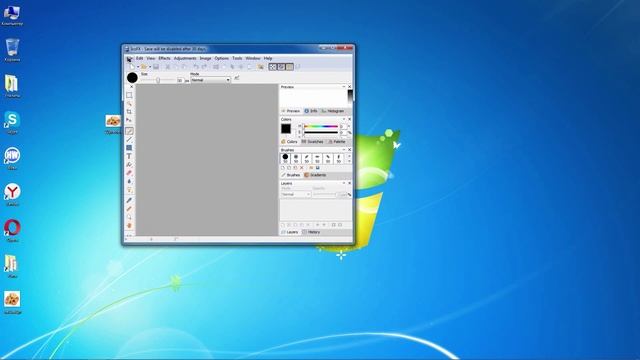
Task: Open the Layers blend Mode dropdown
Action: [x=296, y=195]
